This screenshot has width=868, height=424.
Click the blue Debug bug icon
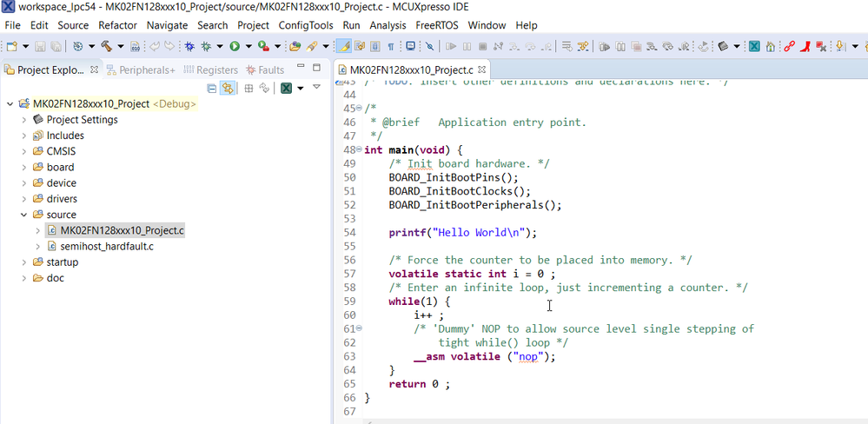click(x=190, y=47)
